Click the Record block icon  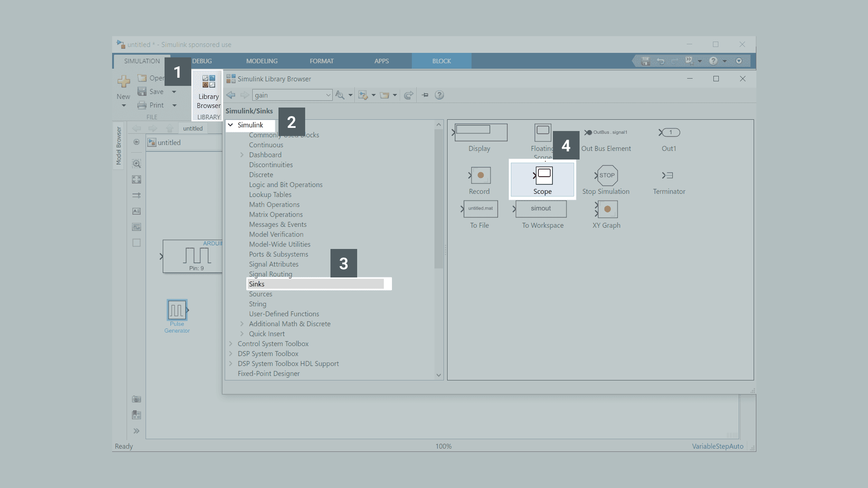480,176
